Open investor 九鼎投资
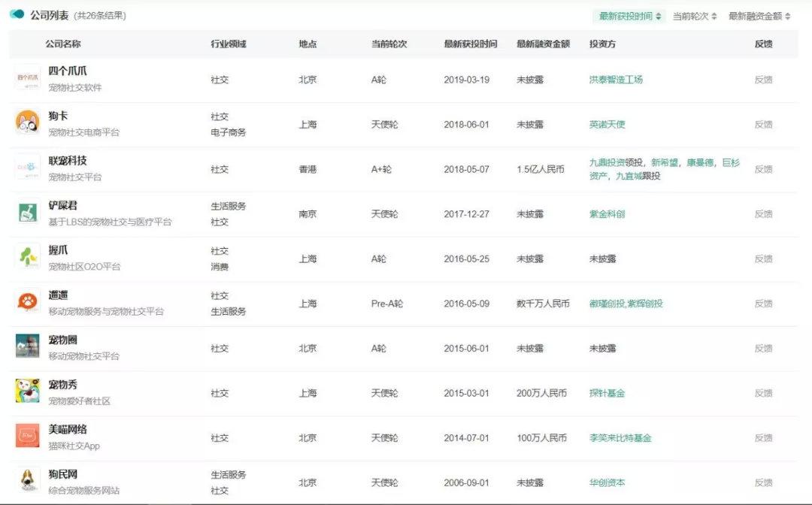Screen dimensions: 812x505 point(607,162)
